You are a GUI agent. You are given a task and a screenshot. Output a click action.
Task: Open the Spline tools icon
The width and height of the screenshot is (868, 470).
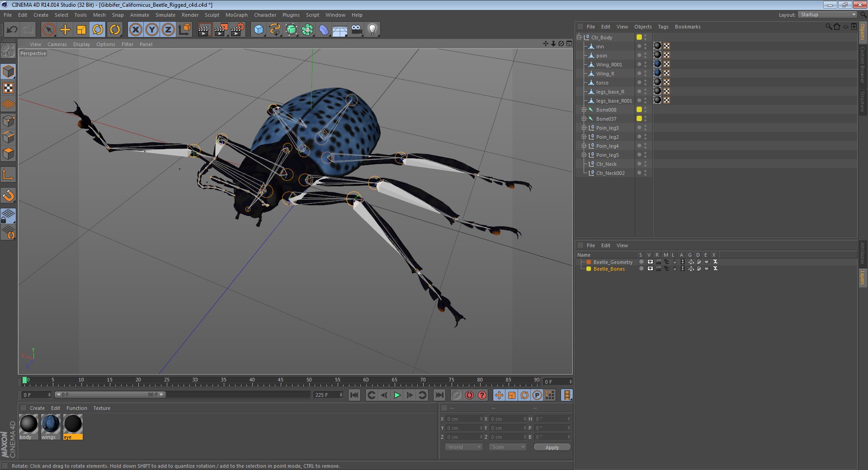(275, 30)
